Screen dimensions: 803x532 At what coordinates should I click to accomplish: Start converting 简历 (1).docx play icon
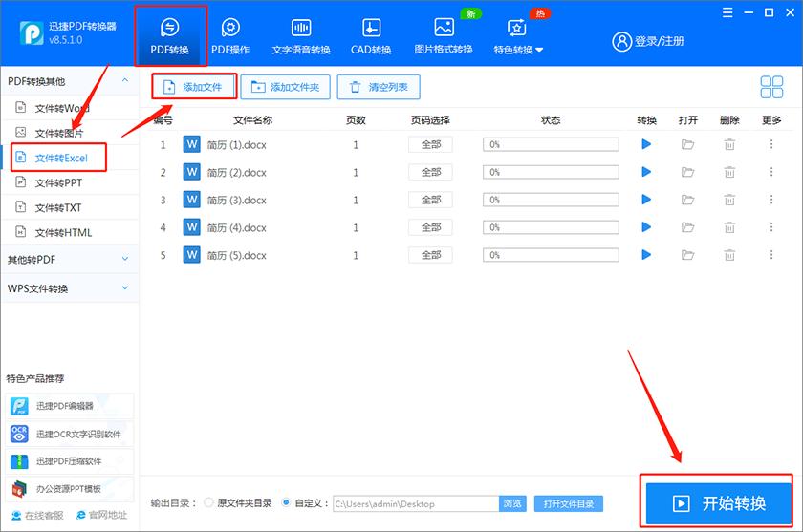click(646, 145)
